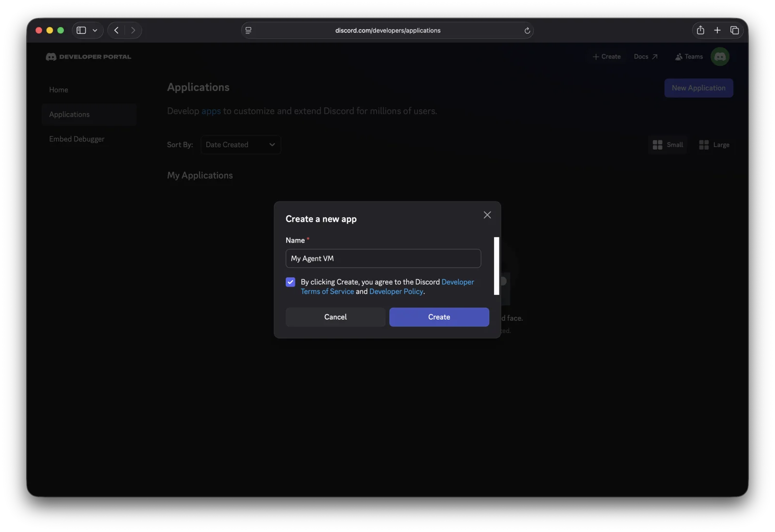Click the apps link in description

[x=211, y=111]
